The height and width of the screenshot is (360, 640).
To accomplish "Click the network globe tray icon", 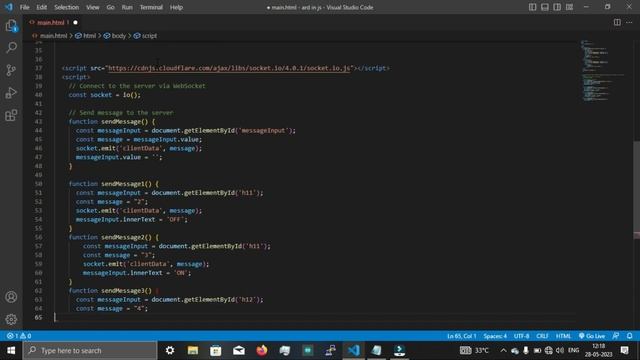I will [549, 350].
